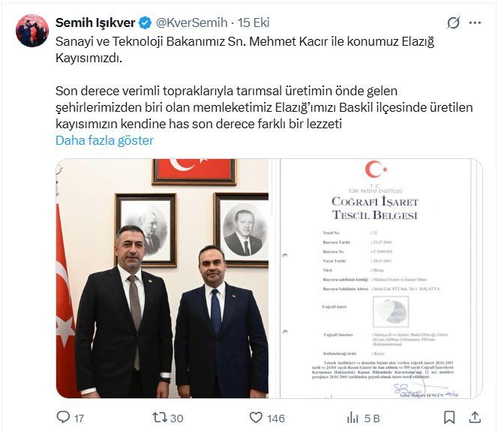504x432 pixels.
Task: Open the Grok slashed-circle icon
Action: tap(453, 22)
